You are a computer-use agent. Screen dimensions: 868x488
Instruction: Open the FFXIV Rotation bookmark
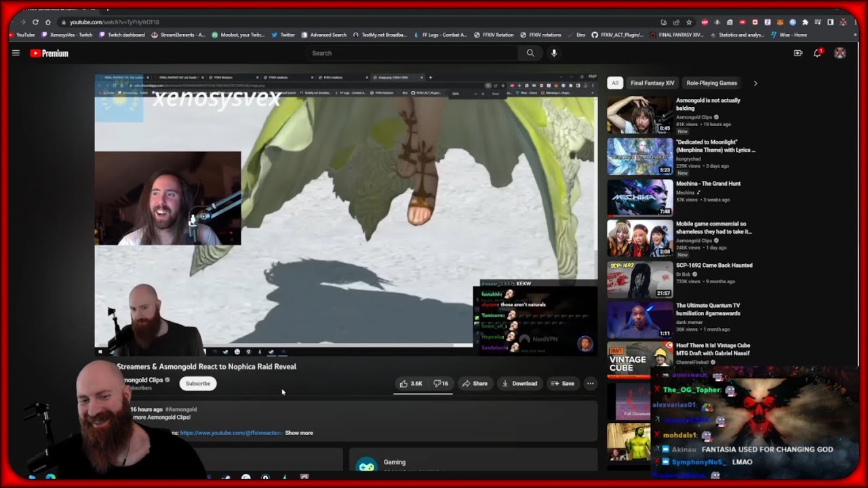pyautogui.click(x=494, y=35)
